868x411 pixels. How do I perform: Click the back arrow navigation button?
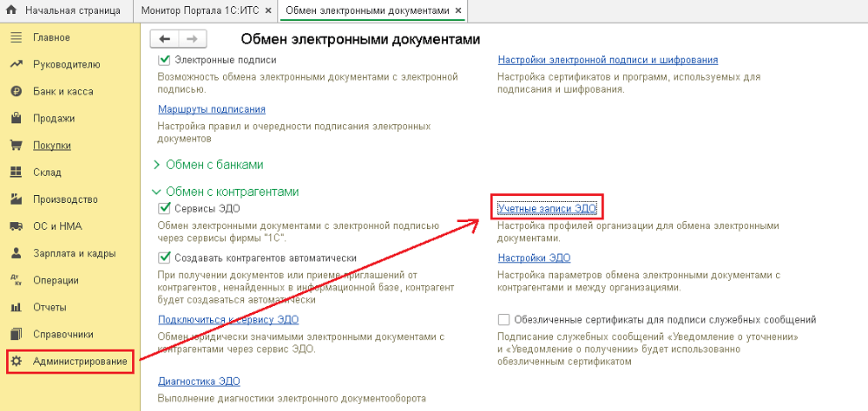click(x=165, y=39)
